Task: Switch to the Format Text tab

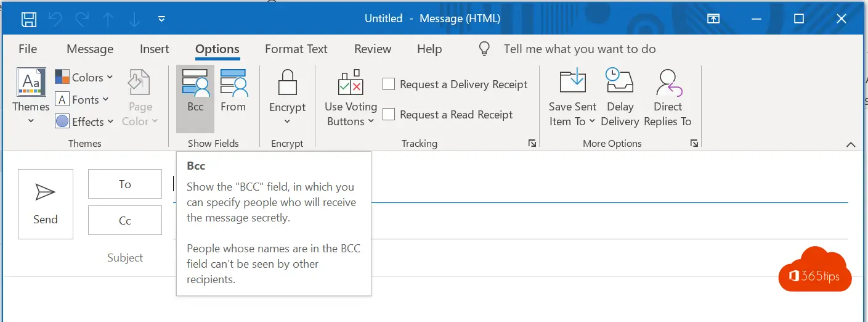Action: pyautogui.click(x=296, y=49)
